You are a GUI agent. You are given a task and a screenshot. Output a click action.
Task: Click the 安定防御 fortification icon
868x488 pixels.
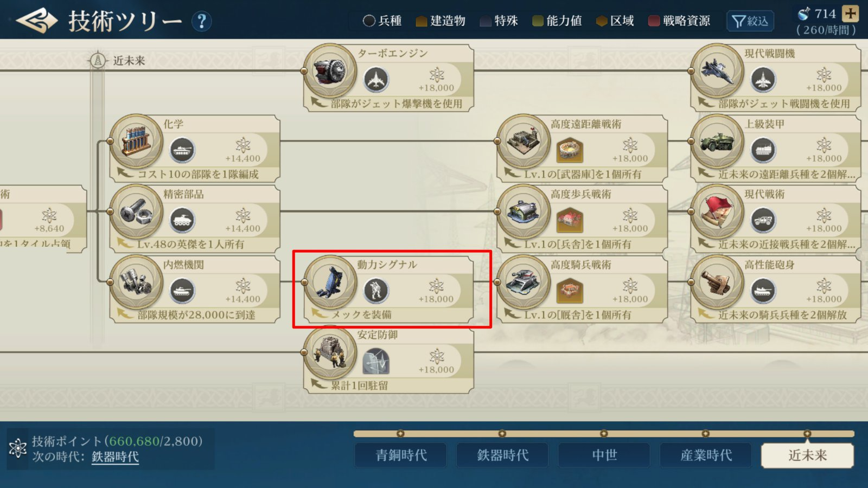click(x=329, y=352)
